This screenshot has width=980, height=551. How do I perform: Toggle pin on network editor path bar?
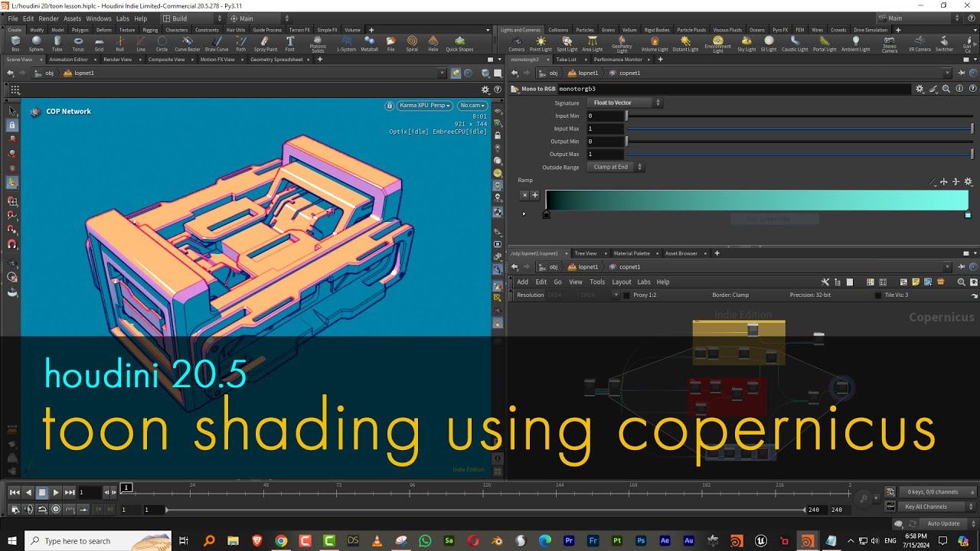click(962, 266)
